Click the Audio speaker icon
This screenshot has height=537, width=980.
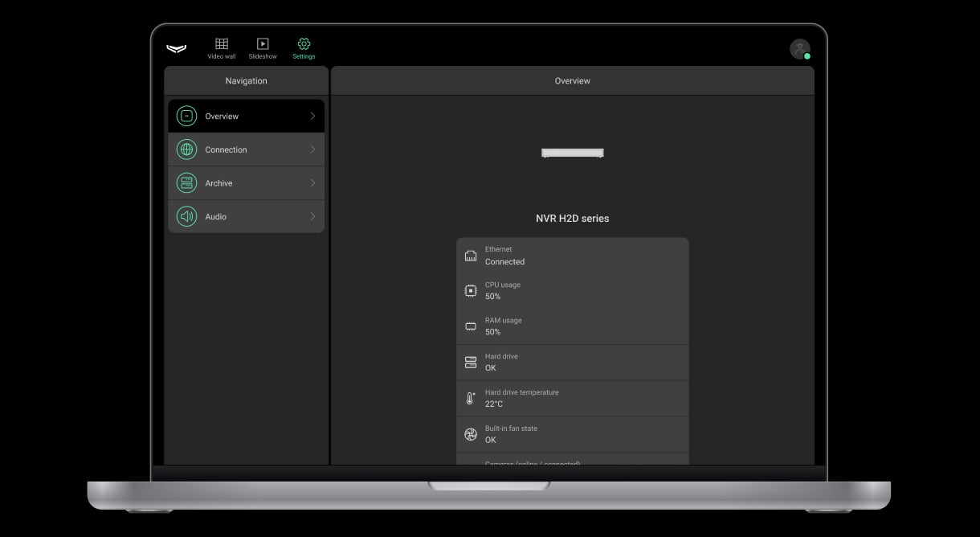(186, 216)
